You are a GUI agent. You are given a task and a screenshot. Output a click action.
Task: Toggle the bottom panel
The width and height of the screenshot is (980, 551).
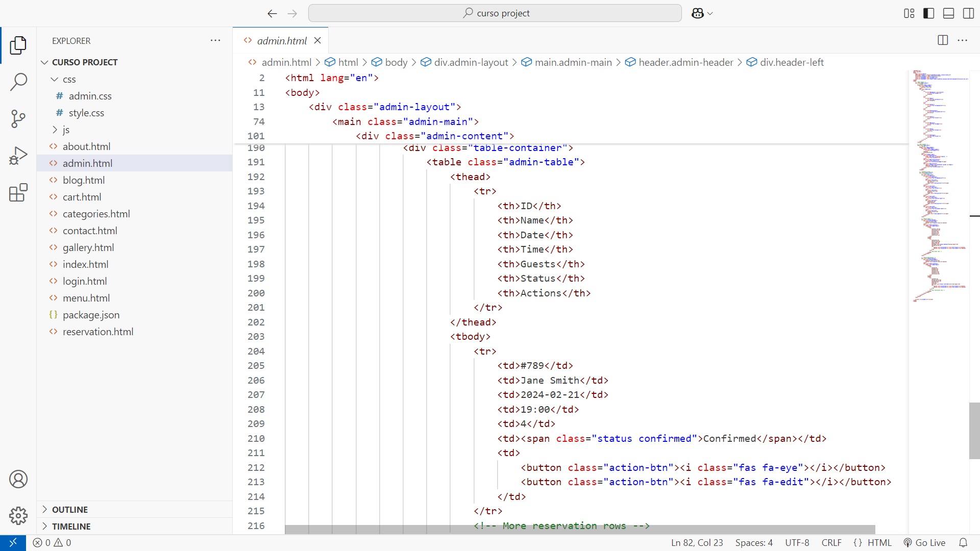(948, 13)
